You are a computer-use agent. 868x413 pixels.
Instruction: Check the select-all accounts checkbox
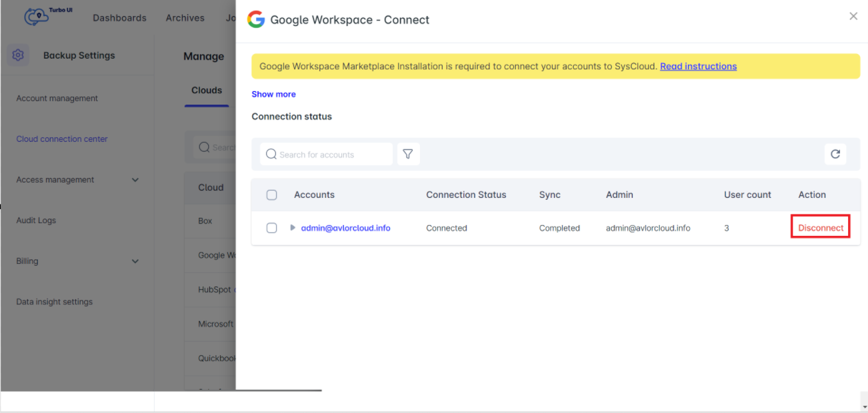coord(271,195)
